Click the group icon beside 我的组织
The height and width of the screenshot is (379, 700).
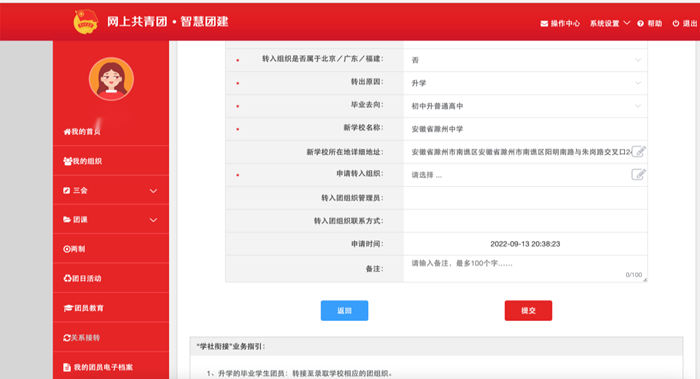[67, 161]
